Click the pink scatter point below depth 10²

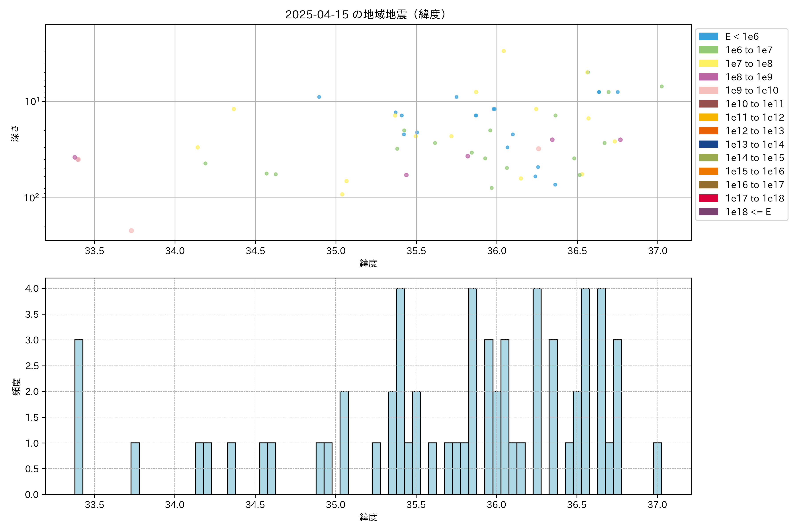click(x=131, y=231)
